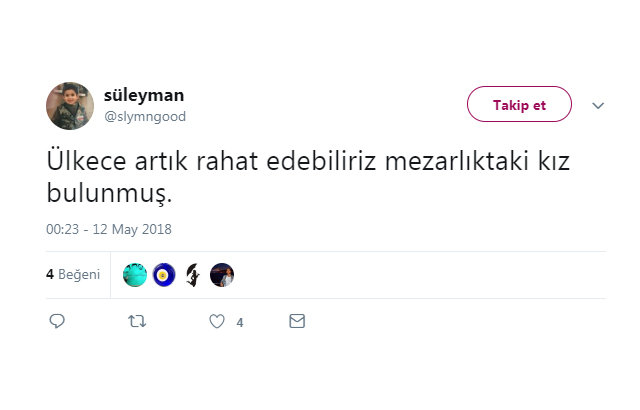
Task: Retweet this tweet using the retweet icon
Action: coord(137,322)
